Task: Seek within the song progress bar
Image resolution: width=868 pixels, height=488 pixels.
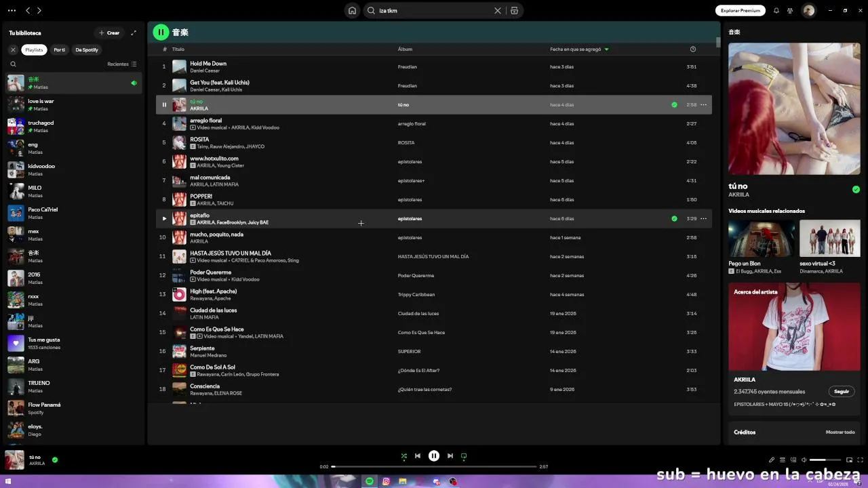Action: (x=433, y=466)
